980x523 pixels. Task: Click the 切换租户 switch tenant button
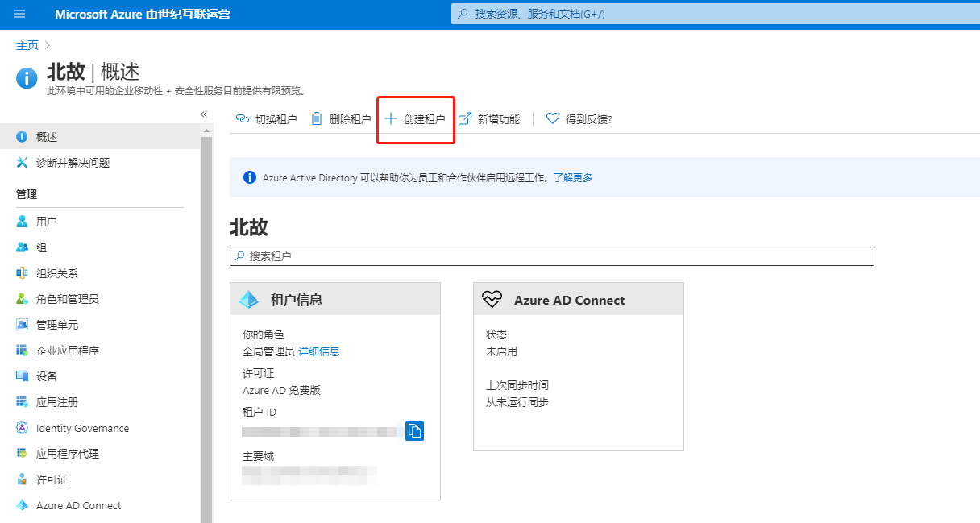266,119
